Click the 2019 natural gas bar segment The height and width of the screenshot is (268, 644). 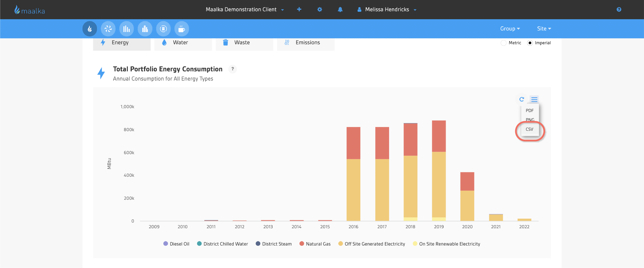439,136
